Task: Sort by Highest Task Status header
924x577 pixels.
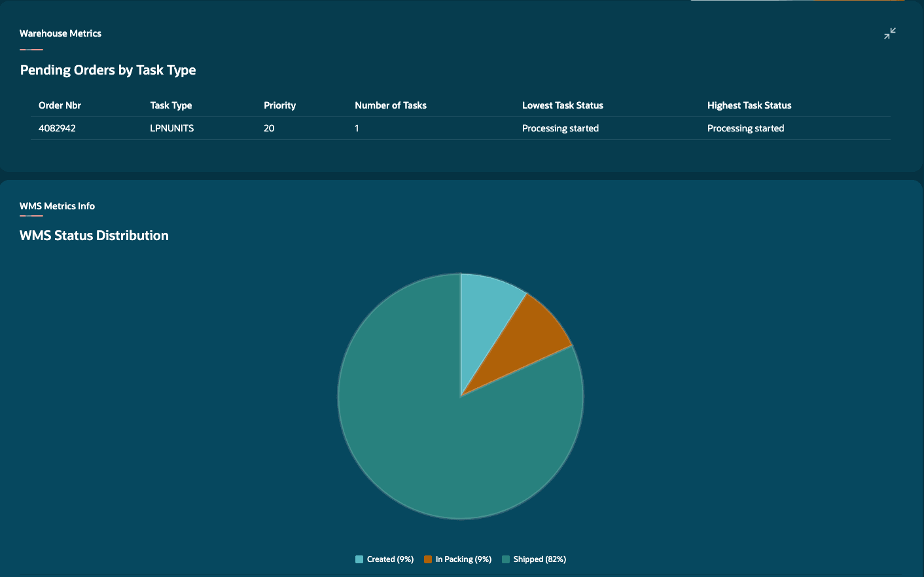Action: [x=749, y=105]
